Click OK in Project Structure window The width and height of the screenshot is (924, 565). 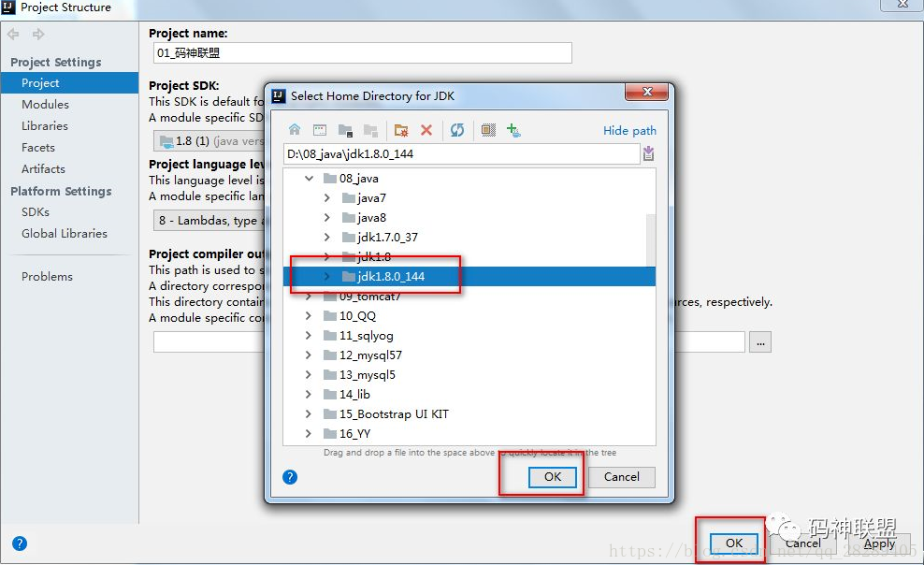[x=734, y=543]
